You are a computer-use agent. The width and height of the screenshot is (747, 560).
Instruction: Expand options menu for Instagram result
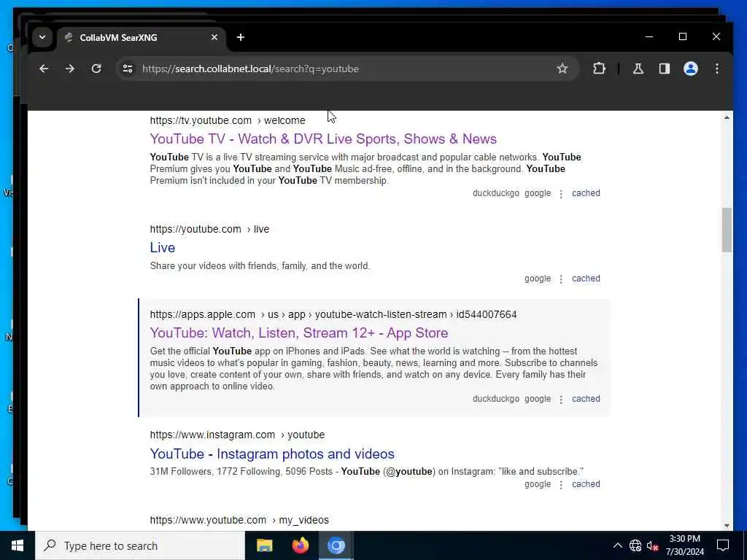[561, 485]
